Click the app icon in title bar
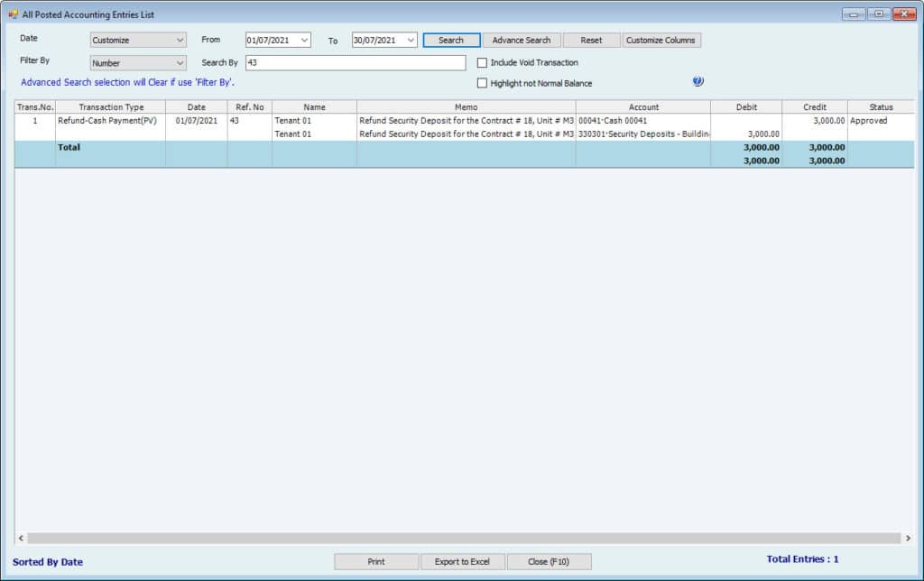This screenshot has height=581, width=924. tap(13, 14)
